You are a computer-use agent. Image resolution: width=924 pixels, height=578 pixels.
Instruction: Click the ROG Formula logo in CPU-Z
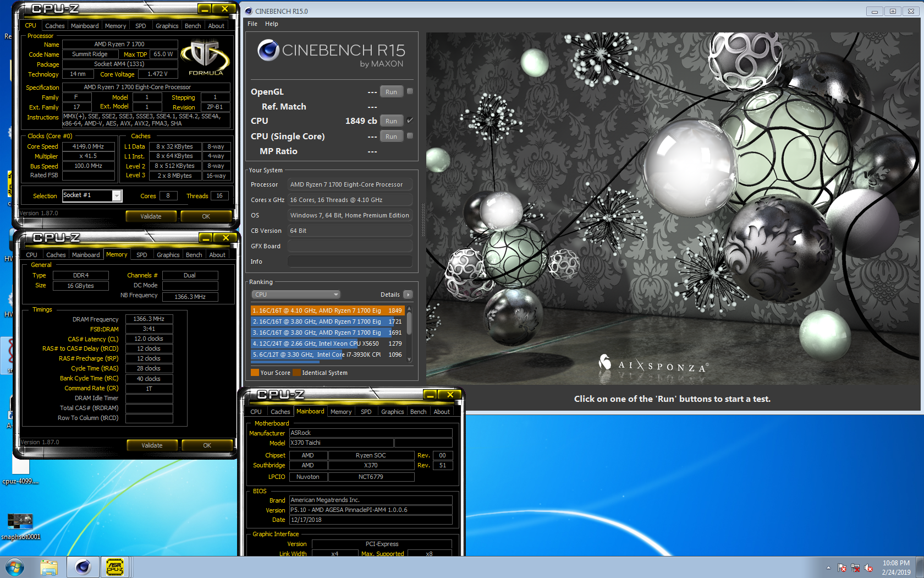point(206,58)
